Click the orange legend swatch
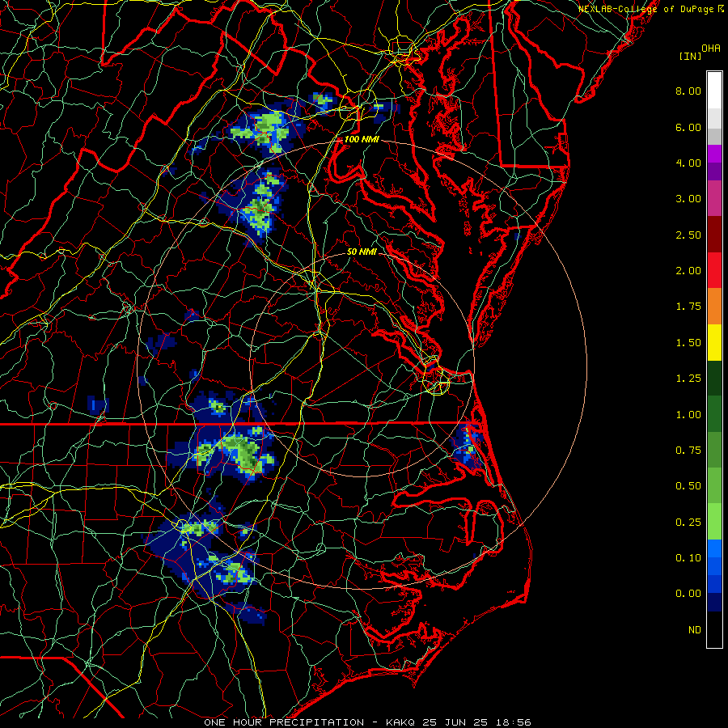 714,307
